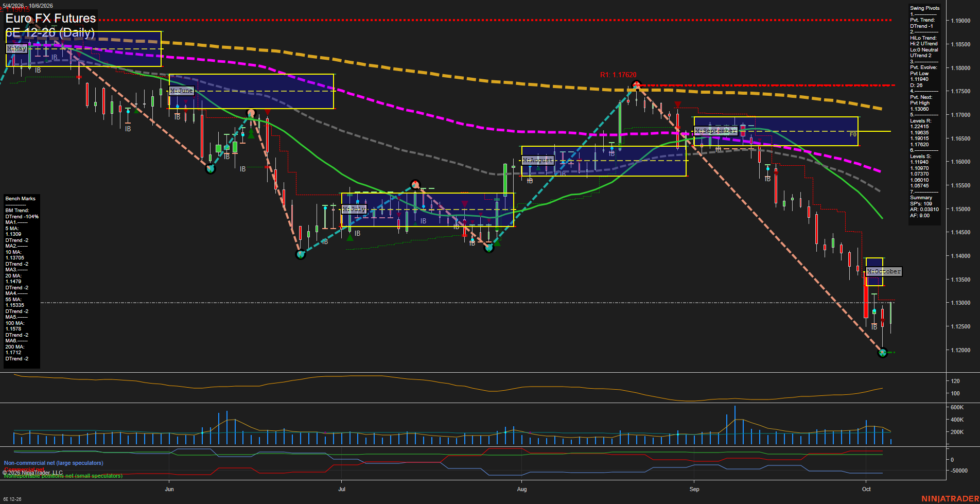The width and height of the screenshot is (980, 504).
Task: Click the M:August month label
Action: [538, 161]
